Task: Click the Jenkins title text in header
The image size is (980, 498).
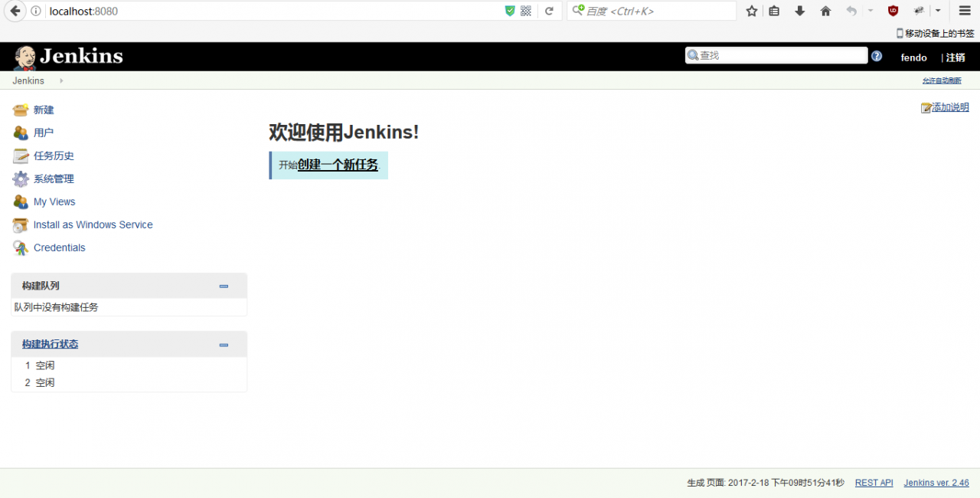Action: 81,57
